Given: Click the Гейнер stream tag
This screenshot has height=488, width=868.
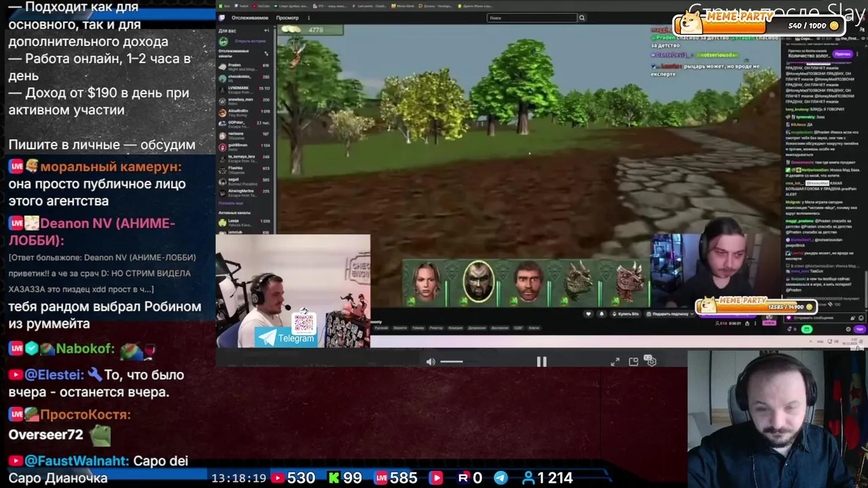Looking at the screenshot, I should pos(418,328).
